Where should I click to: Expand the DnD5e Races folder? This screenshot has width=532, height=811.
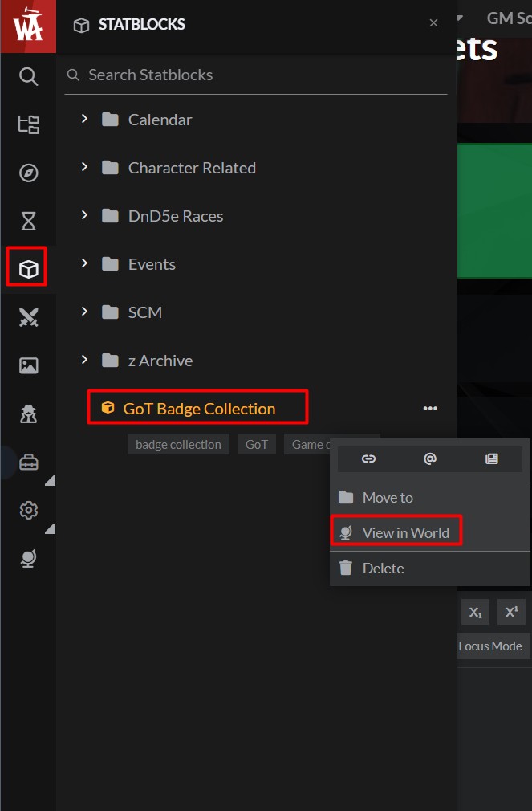click(x=84, y=216)
